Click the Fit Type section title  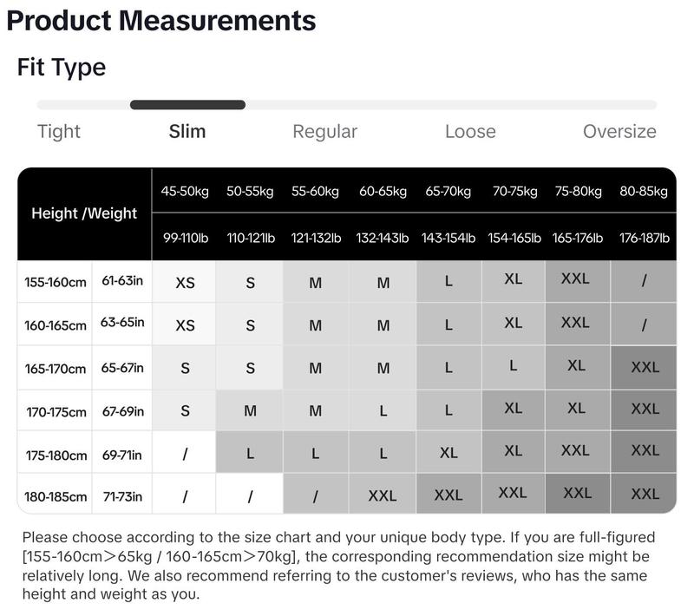pos(62,68)
